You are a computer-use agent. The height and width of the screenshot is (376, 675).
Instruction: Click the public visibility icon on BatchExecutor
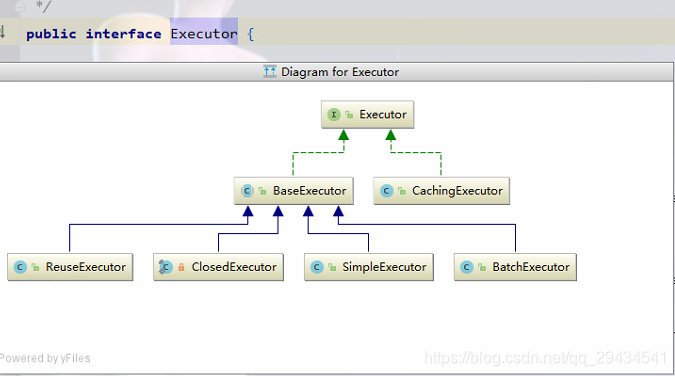tap(482, 267)
